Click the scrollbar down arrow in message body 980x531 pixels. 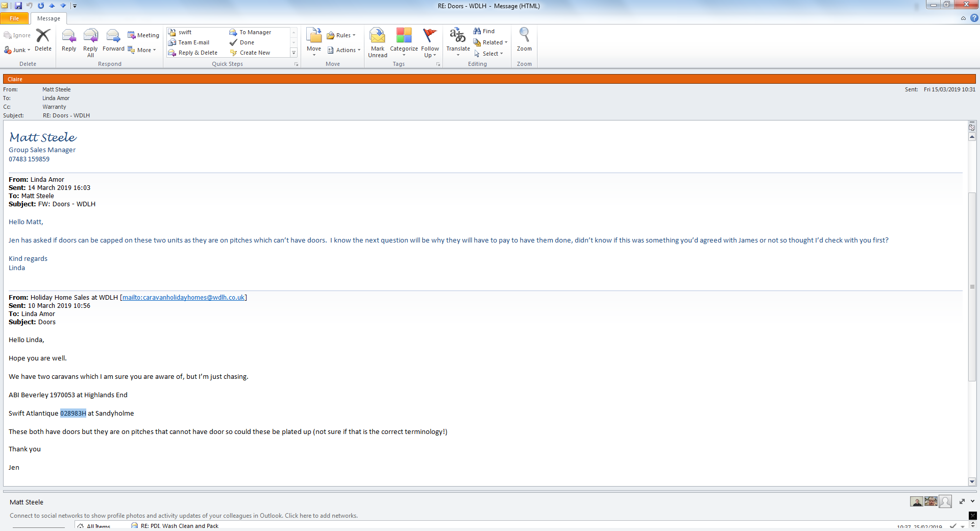tap(972, 481)
